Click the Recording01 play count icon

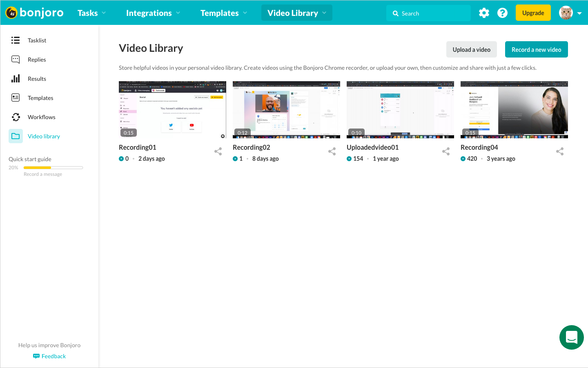(x=121, y=159)
